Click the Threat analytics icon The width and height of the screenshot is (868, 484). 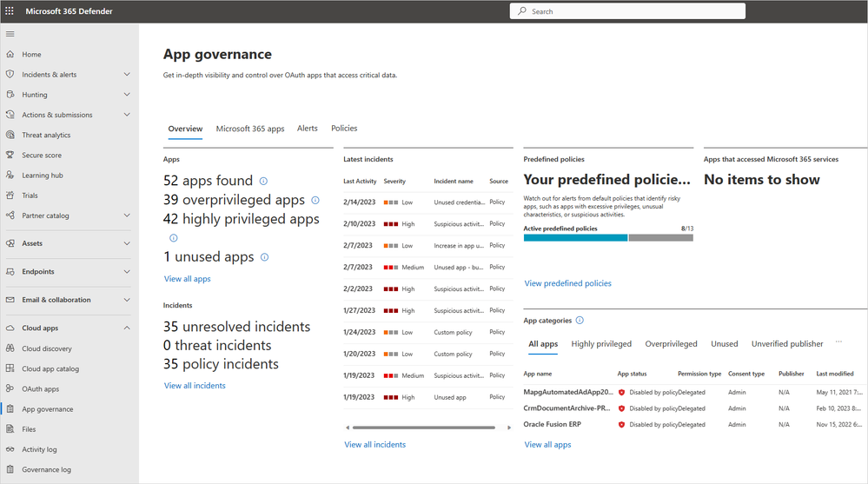(10, 136)
